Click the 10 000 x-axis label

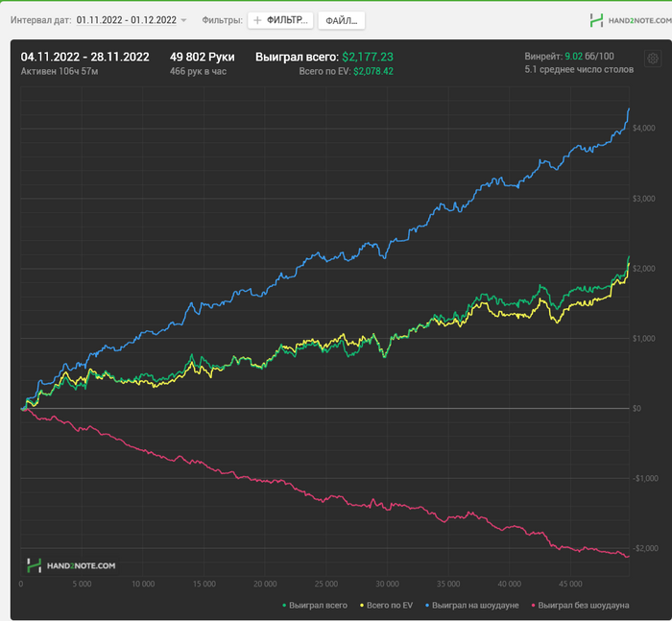coord(143,584)
